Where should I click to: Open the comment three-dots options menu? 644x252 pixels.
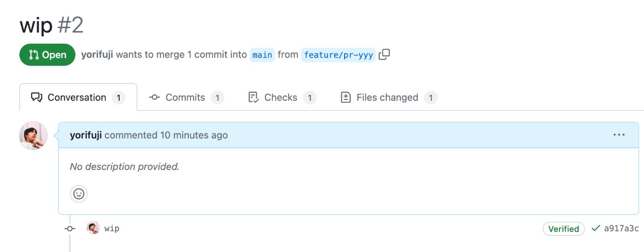(x=619, y=135)
